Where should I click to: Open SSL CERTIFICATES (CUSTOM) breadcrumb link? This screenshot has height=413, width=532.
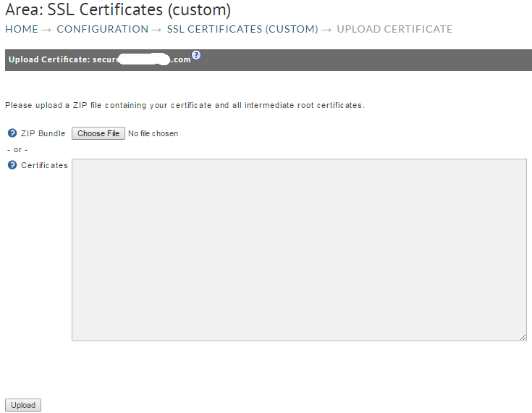tap(242, 29)
